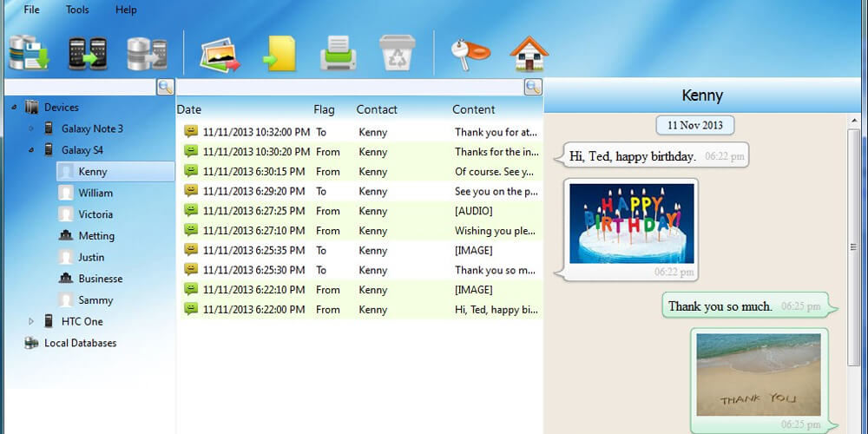This screenshot has width=868, height=434.
Task: Select the 6:22:10 PM [IMAGE] row
Action: click(361, 290)
